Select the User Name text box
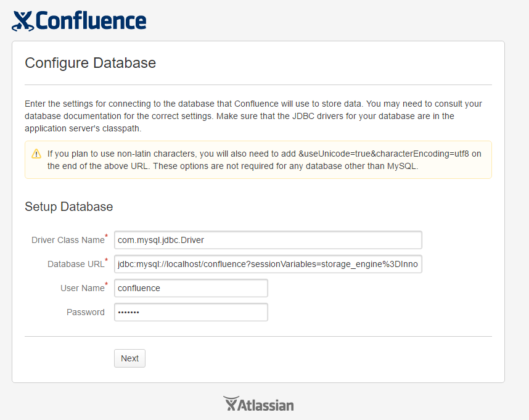The width and height of the screenshot is (529, 420). [x=191, y=288]
